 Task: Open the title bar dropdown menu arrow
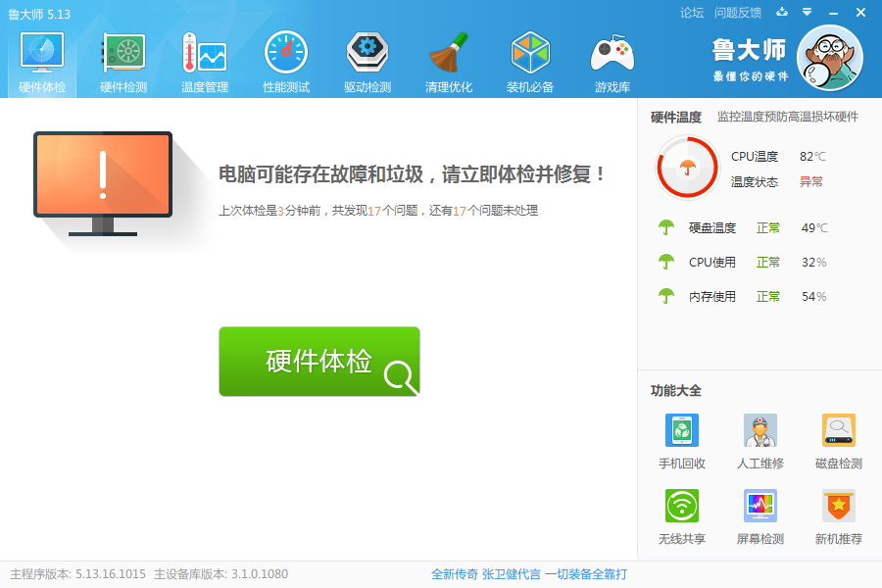(807, 12)
